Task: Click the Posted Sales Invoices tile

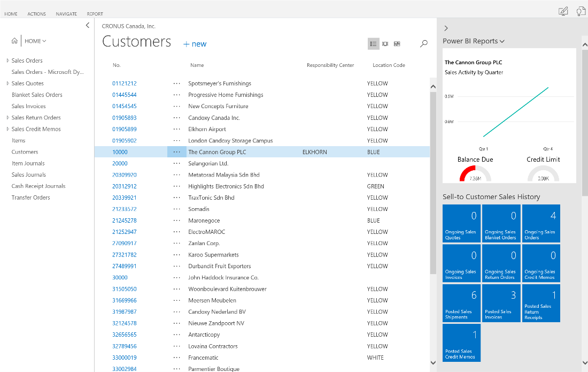Action: 501,303
